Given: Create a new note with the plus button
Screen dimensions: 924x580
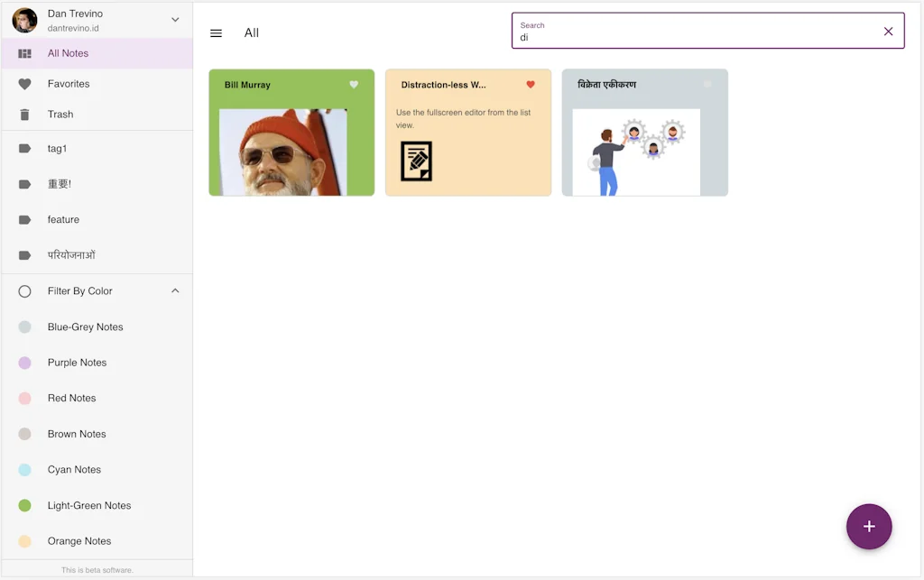Looking at the screenshot, I should pyautogui.click(x=868, y=526).
